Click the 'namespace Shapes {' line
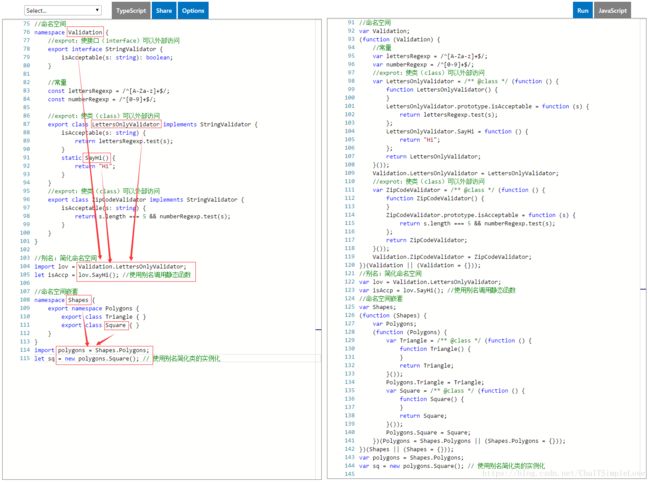 [65, 300]
